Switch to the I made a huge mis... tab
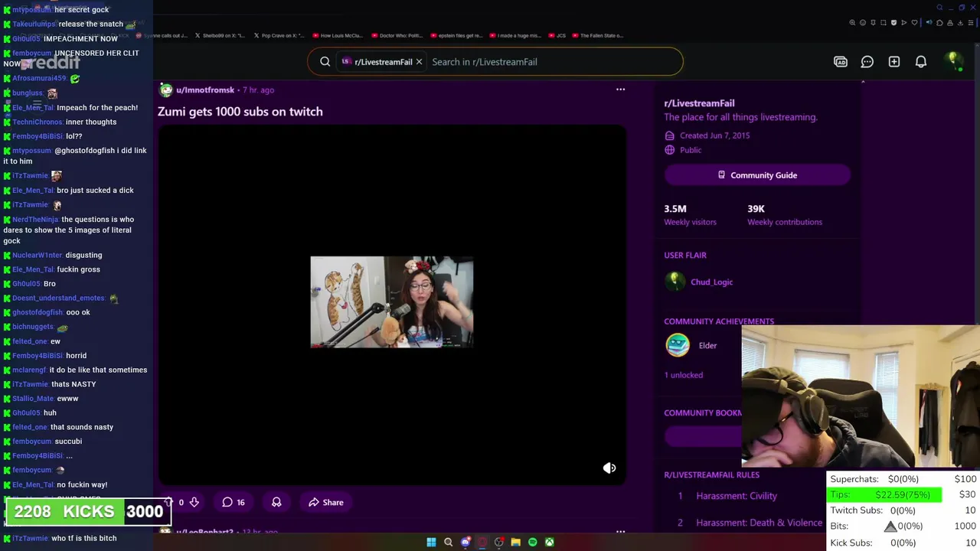The height and width of the screenshot is (551, 980). pos(514,35)
